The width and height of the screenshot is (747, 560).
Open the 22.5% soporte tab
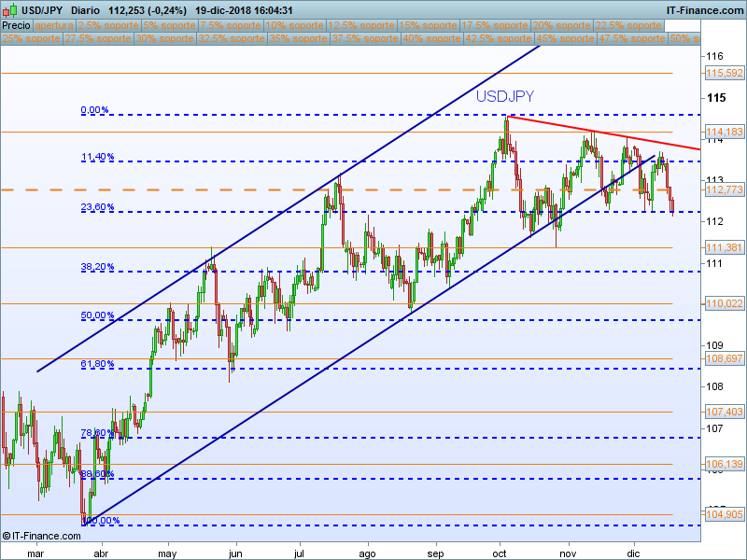(628, 26)
